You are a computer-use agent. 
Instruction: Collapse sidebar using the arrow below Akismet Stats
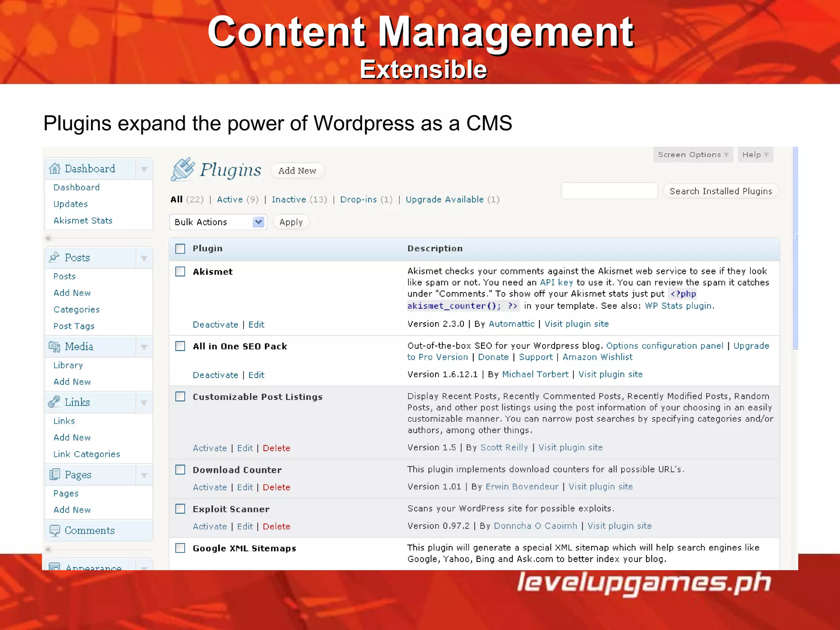coord(48,238)
